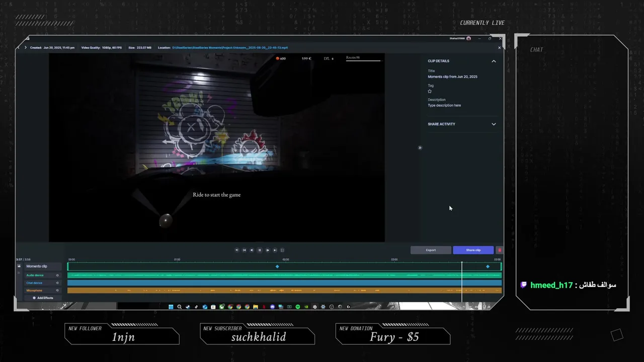
Task: Open the Shahad profile avatar
Action: click(468, 39)
